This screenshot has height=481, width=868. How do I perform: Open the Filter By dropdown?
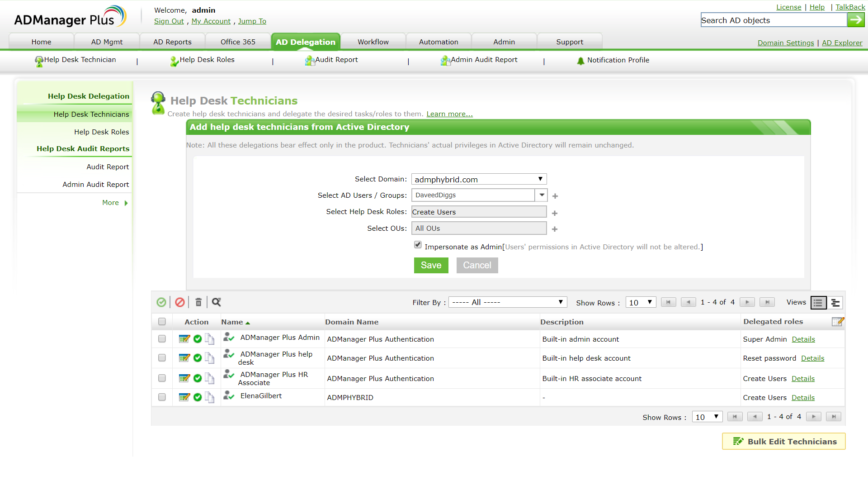tap(507, 302)
